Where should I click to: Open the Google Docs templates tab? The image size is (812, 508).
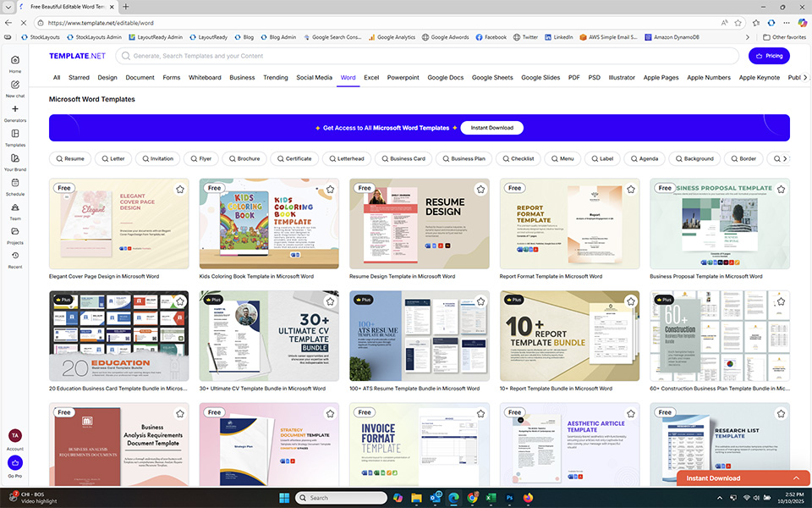tap(445, 77)
